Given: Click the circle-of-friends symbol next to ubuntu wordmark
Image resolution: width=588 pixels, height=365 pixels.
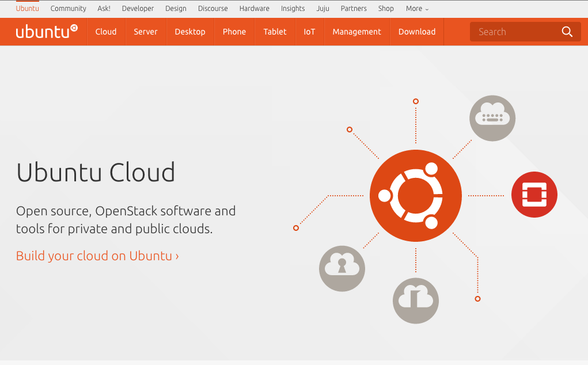Looking at the screenshot, I should pos(74,27).
